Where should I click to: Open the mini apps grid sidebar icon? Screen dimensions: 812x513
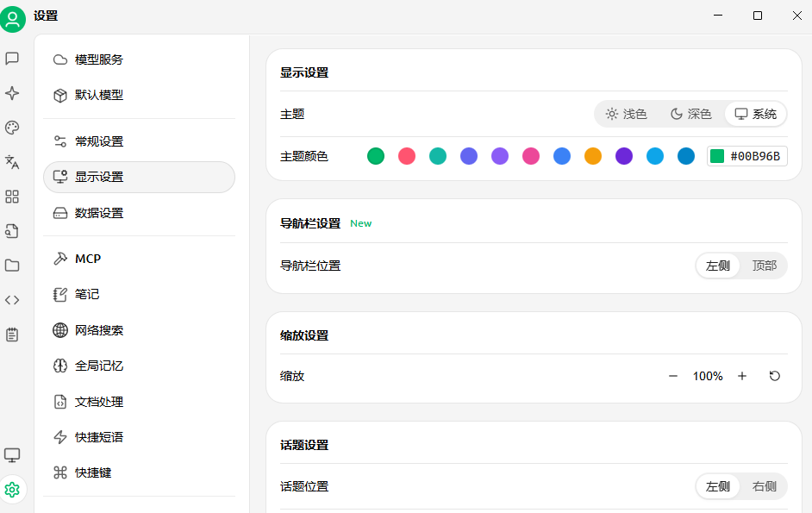click(x=12, y=197)
